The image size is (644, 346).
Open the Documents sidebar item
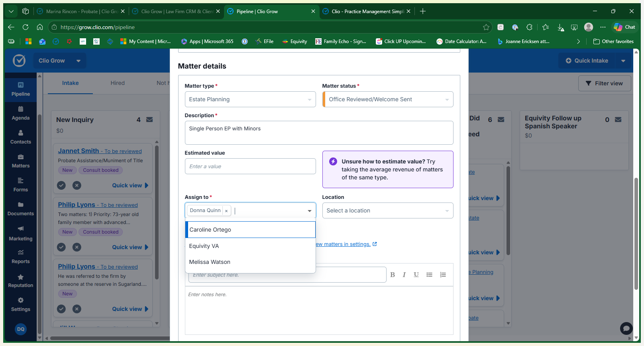(21, 209)
